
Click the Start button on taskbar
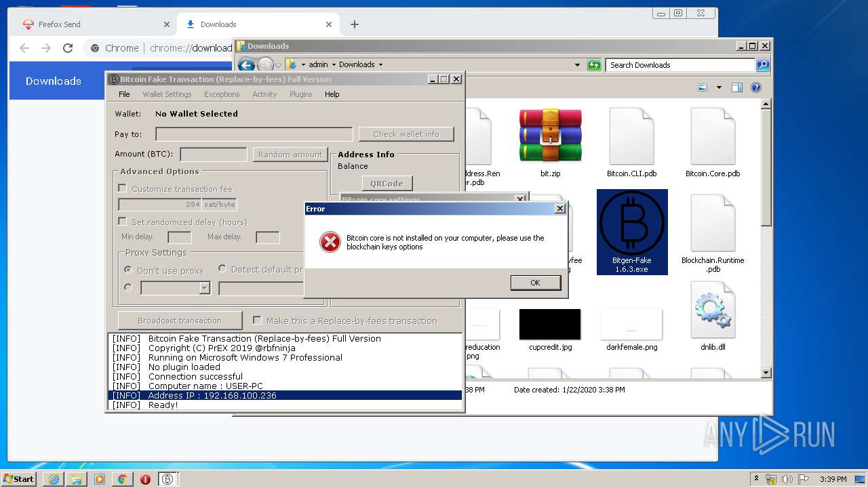click(19, 479)
